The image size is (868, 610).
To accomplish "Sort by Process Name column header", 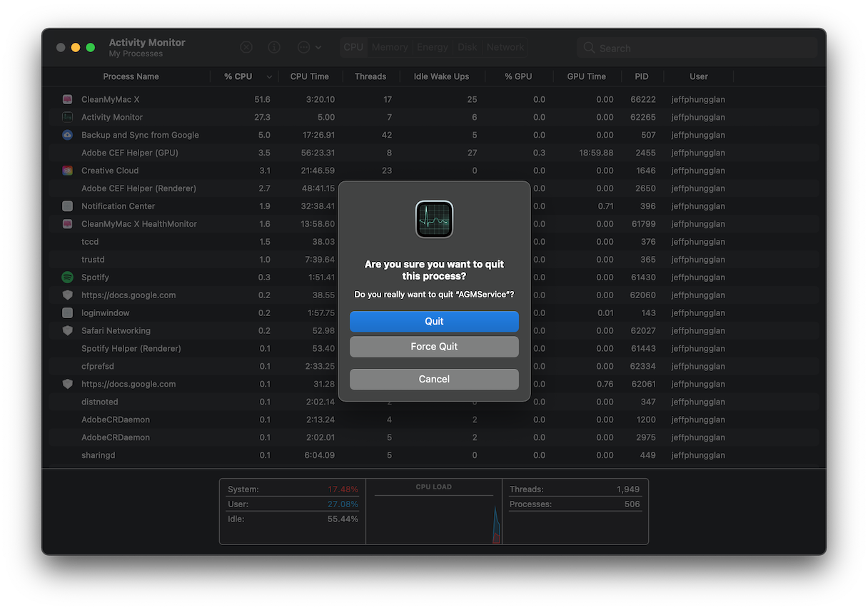I will (131, 76).
